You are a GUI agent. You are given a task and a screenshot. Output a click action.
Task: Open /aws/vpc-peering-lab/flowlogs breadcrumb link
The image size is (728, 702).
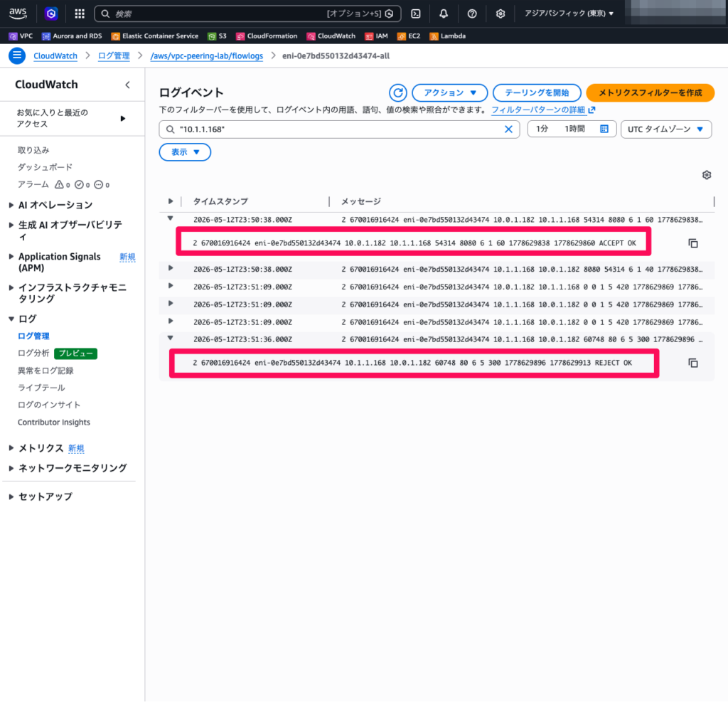(x=207, y=56)
